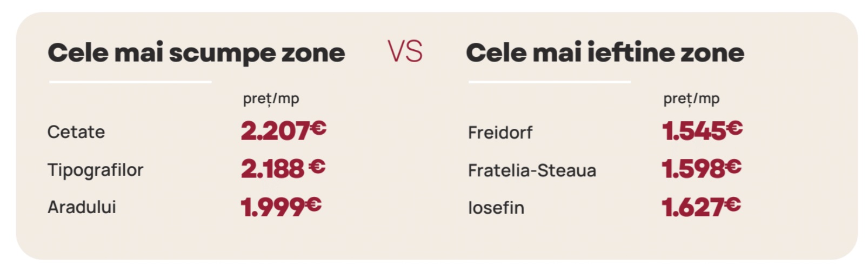The width and height of the screenshot is (868, 264).
Task: Click the Cetate zone name
Action: click(x=76, y=132)
